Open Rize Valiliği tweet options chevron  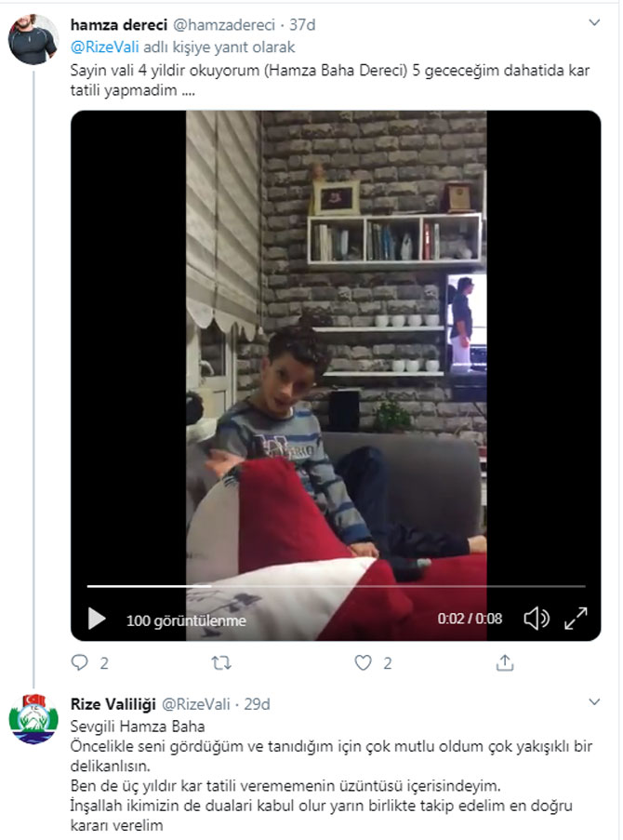point(595,704)
